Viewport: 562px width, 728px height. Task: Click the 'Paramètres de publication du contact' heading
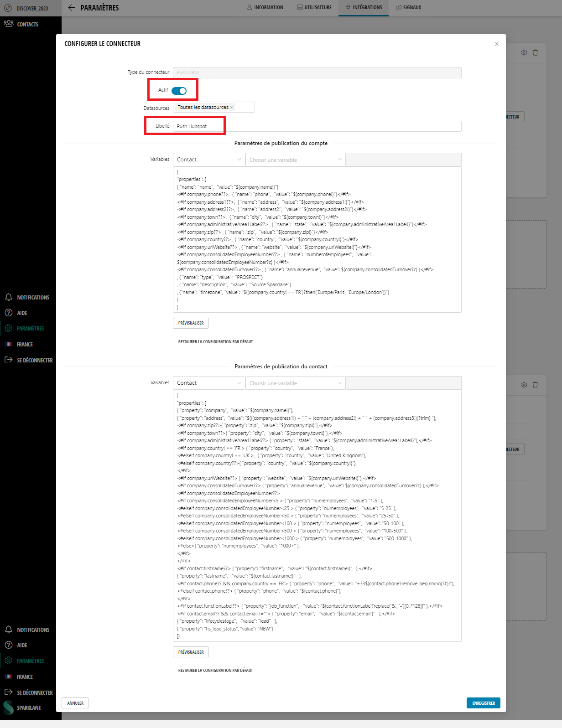pos(281,367)
